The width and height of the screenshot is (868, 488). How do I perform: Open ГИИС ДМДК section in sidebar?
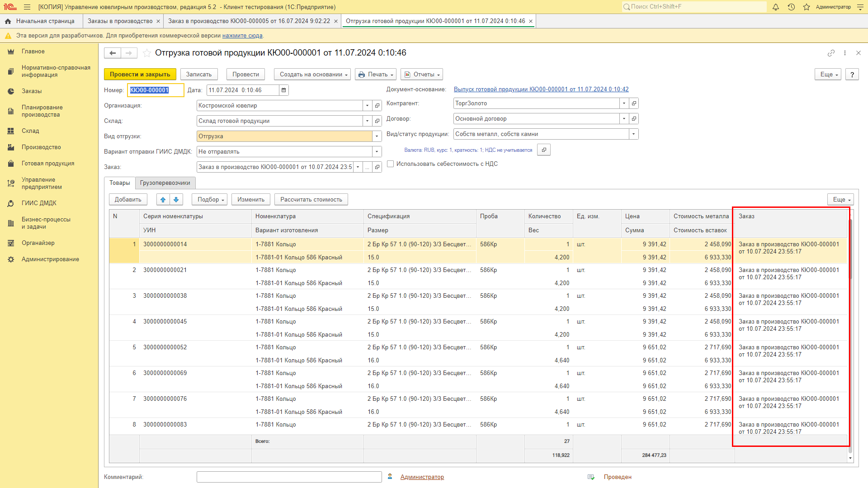[x=39, y=203]
